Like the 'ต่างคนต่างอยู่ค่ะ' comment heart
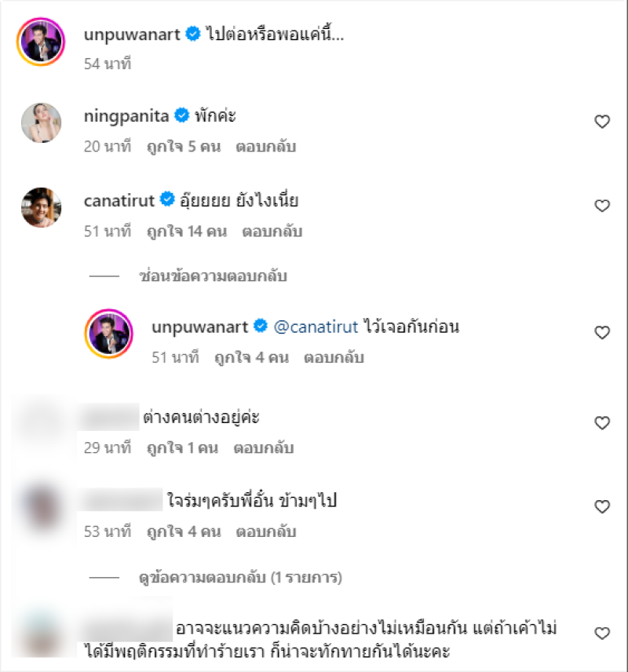Screen dimensions: 628x672 [602, 423]
